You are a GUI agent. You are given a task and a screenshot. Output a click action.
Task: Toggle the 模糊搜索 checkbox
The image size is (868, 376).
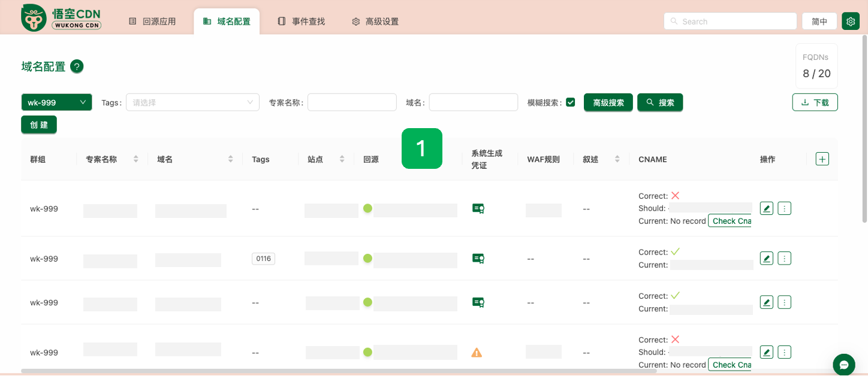coord(570,102)
